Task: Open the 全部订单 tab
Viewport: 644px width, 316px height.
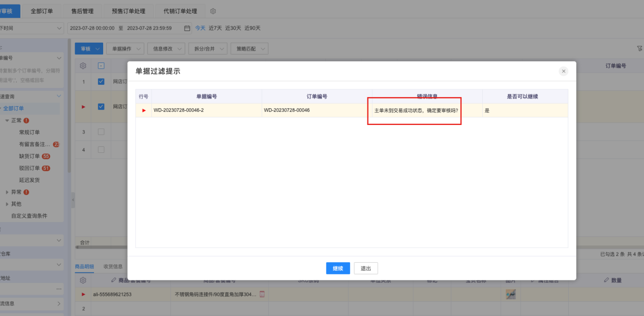Action: point(42,11)
